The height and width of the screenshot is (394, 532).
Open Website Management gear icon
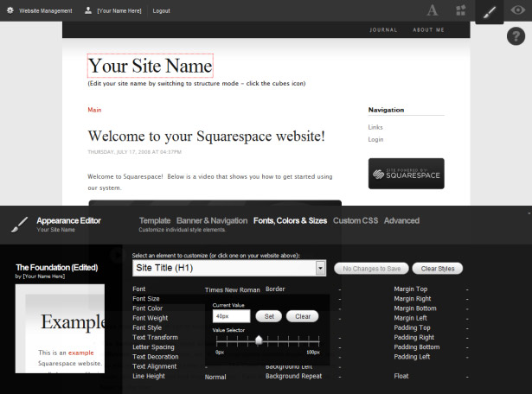point(10,10)
